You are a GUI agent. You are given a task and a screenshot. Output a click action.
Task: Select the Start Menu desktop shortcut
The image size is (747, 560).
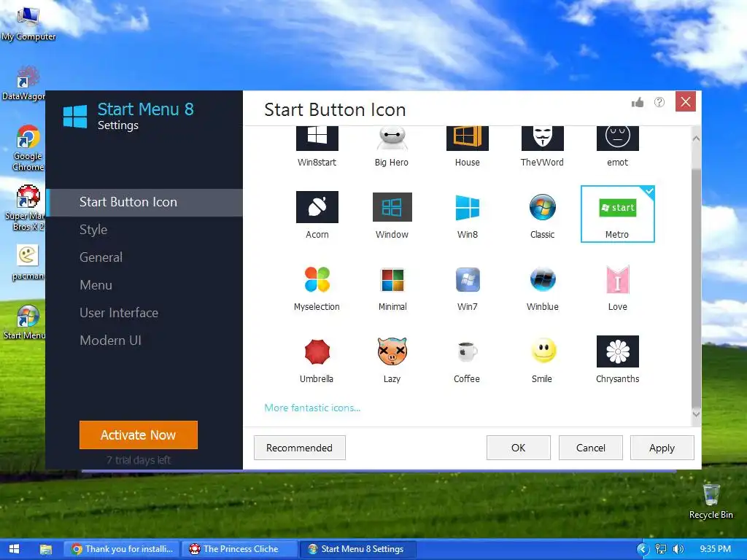point(25,322)
